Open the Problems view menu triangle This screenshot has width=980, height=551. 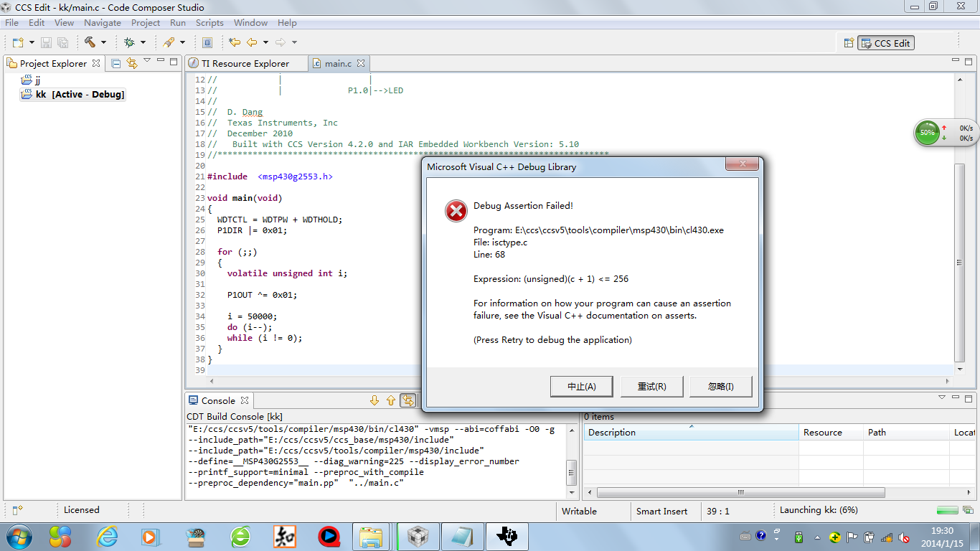tap(943, 396)
